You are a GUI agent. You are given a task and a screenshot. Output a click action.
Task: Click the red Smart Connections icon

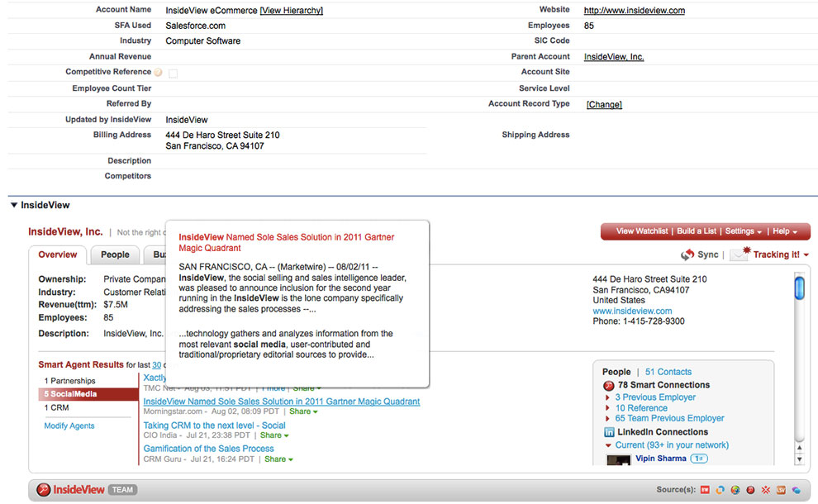click(608, 386)
